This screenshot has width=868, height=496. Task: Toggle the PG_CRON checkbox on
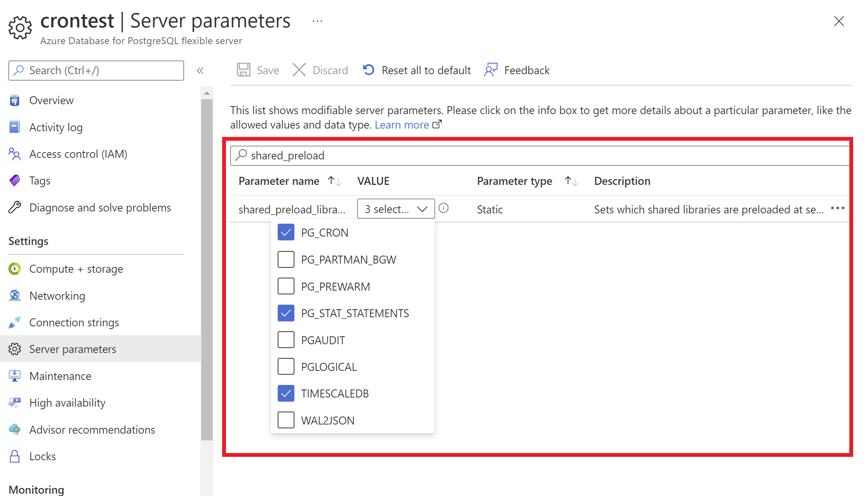point(285,232)
